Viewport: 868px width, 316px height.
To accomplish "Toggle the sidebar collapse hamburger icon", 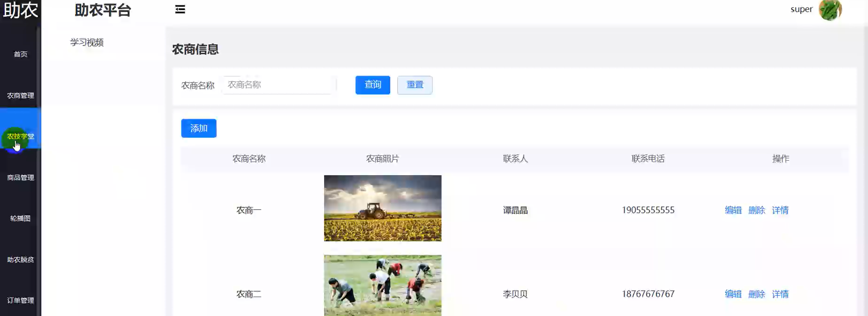I will coord(180,9).
